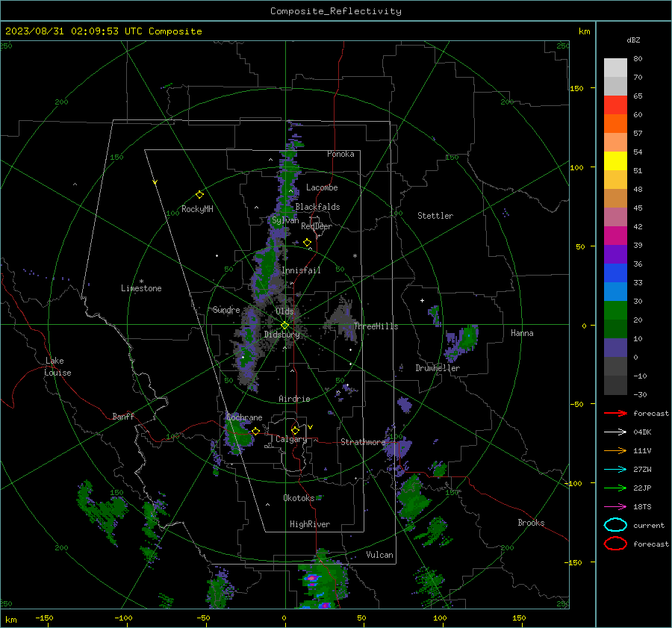Click the magenta swatch between 39 and 42
The image size is (672, 628).
(x=615, y=236)
